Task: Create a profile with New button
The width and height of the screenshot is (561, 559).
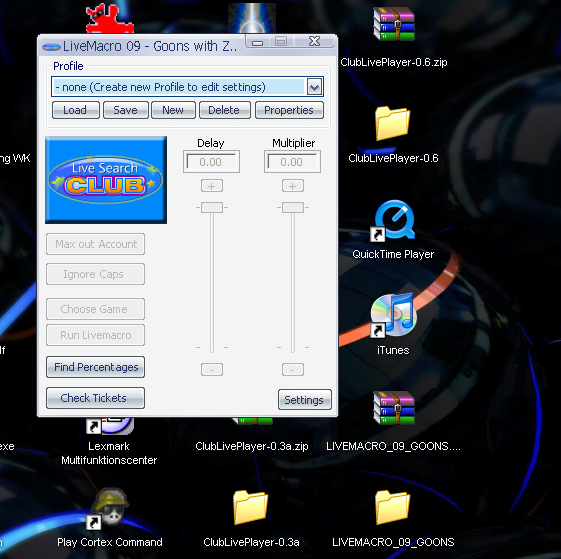Action: (x=173, y=110)
